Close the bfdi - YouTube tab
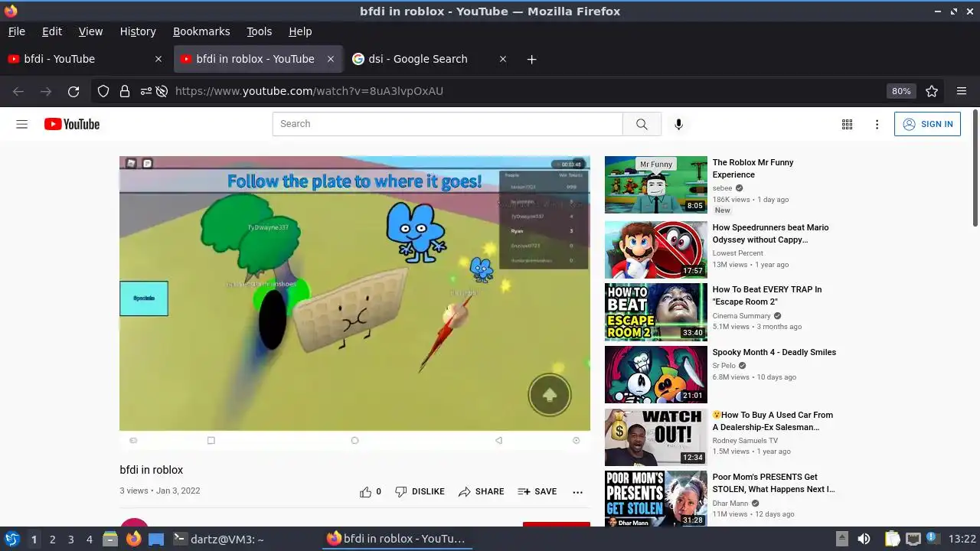Screen dimensions: 980x551 (158, 59)
